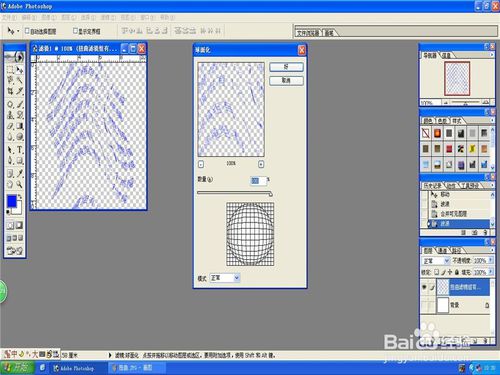
Task: Click the amount input field in Spherize
Action: (x=258, y=180)
